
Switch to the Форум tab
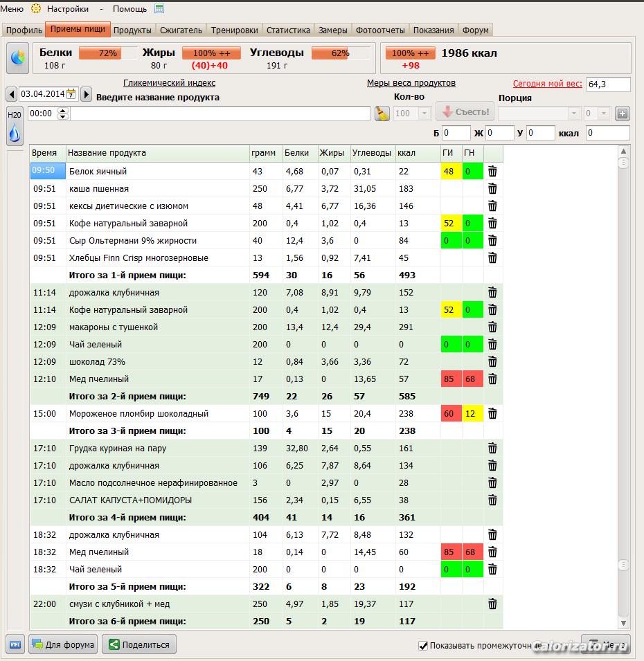(x=475, y=30)
